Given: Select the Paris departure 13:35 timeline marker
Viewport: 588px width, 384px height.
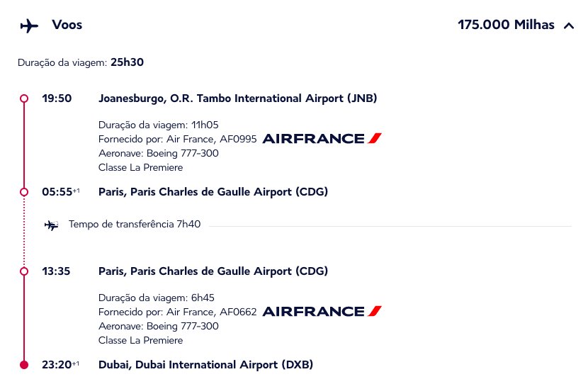Looking at the screenshot, I should click(x=24, y=271).
